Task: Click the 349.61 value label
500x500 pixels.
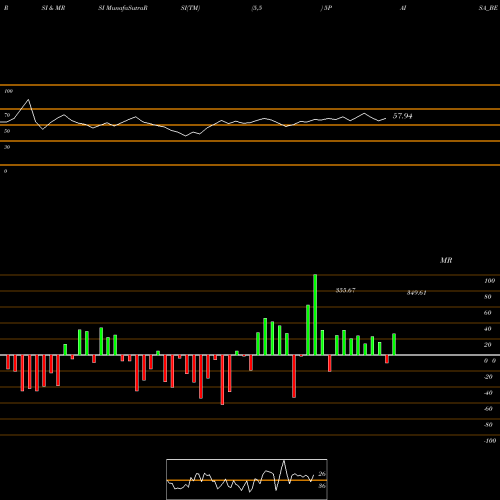Action: [x=416, y=293]
